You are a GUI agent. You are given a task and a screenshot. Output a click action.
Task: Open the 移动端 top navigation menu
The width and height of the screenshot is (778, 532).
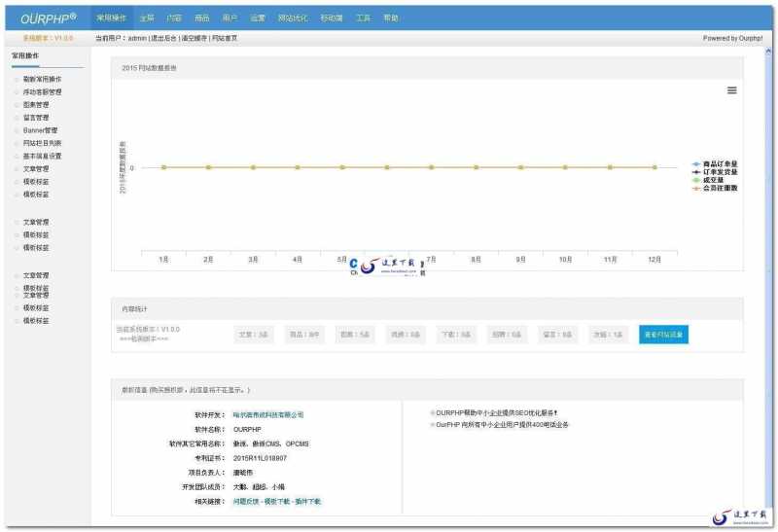[x=332, y=18]
